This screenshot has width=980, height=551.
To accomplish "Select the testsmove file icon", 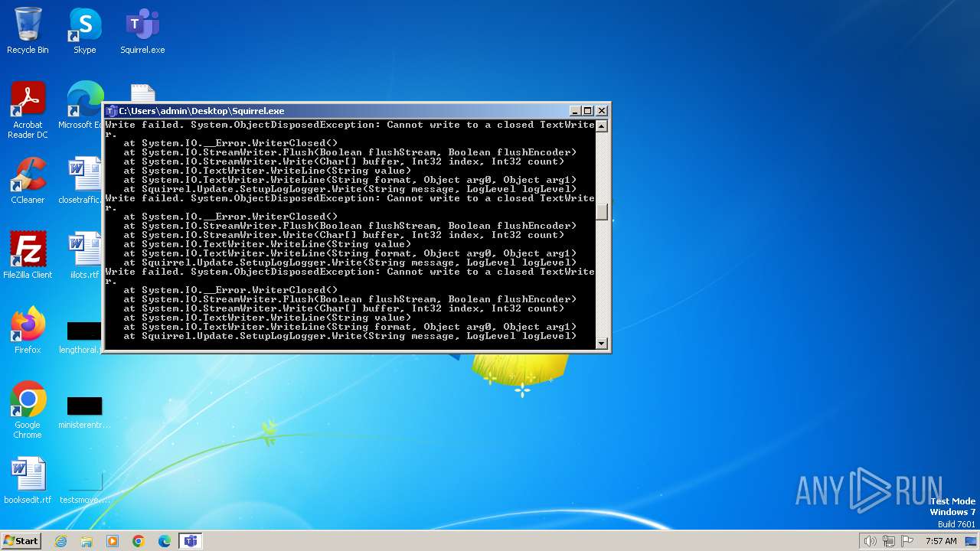I will click(84, 488).
